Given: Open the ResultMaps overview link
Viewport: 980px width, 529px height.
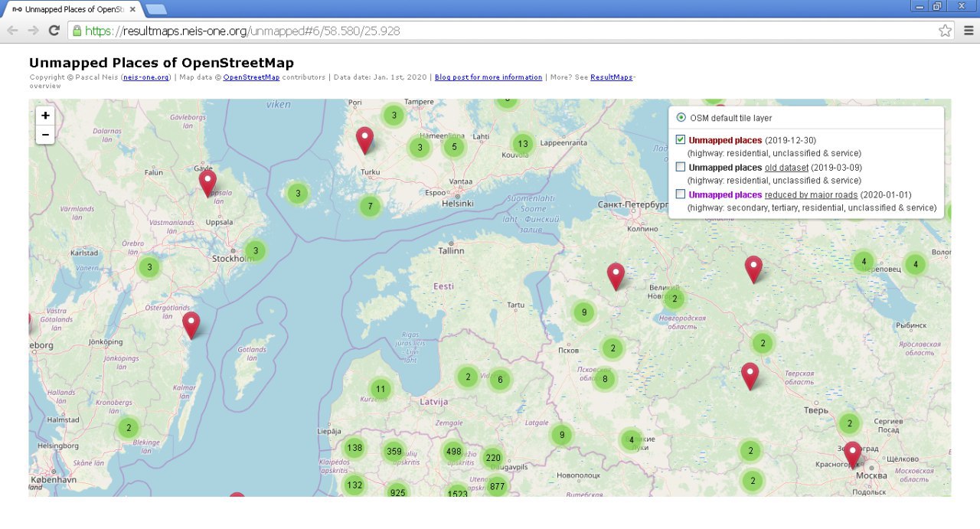Looking at the screenshot, I should point(611,77).
